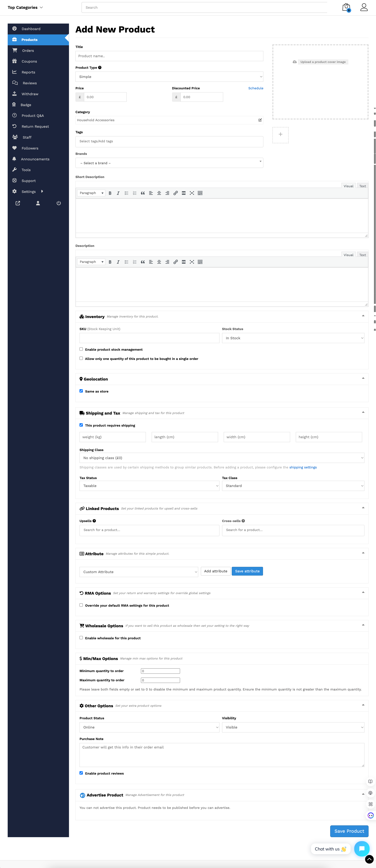The image size is (376, 868).
Task: Open Tax Status dropdown
Action: [149, 486]
